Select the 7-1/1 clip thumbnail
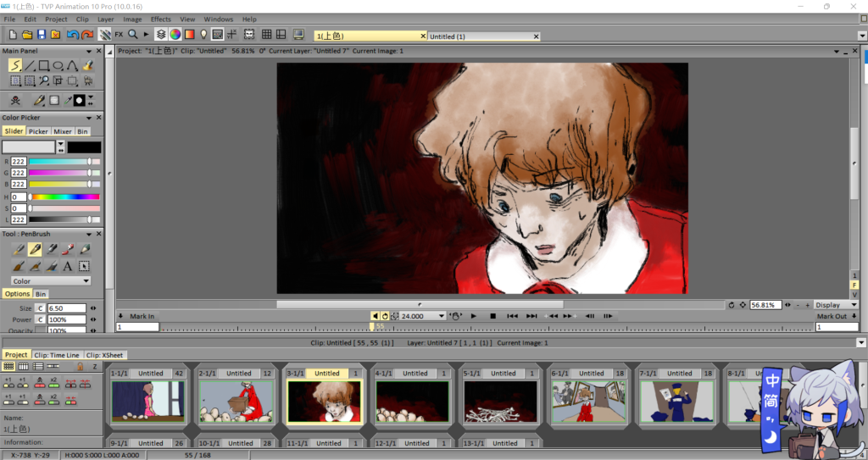 676,402
